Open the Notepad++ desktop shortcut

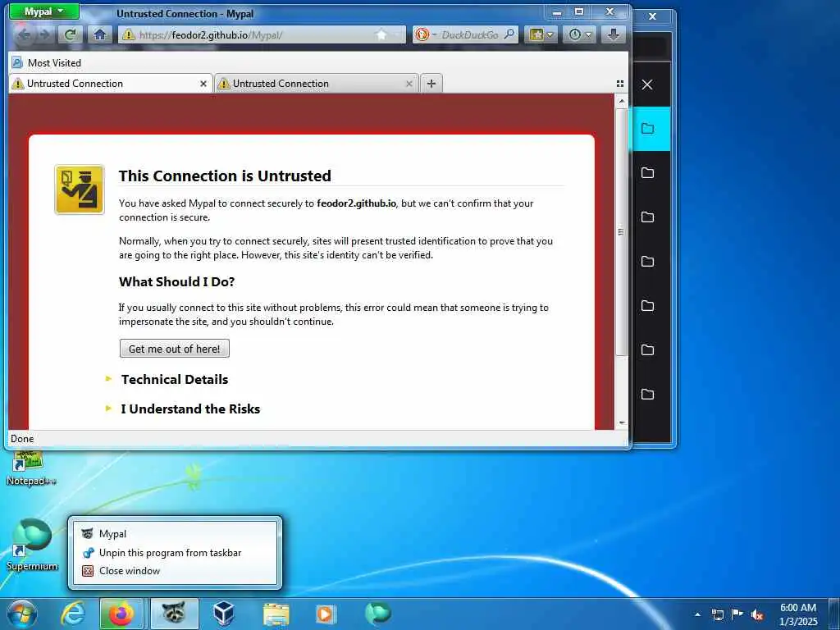pyautogui.click(x=31, y=468)
